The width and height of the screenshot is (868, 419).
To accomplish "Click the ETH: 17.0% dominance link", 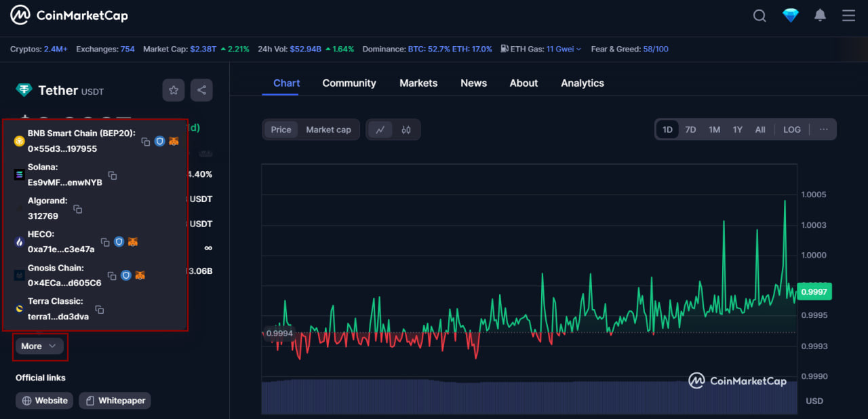I will [x=473, y=49].
